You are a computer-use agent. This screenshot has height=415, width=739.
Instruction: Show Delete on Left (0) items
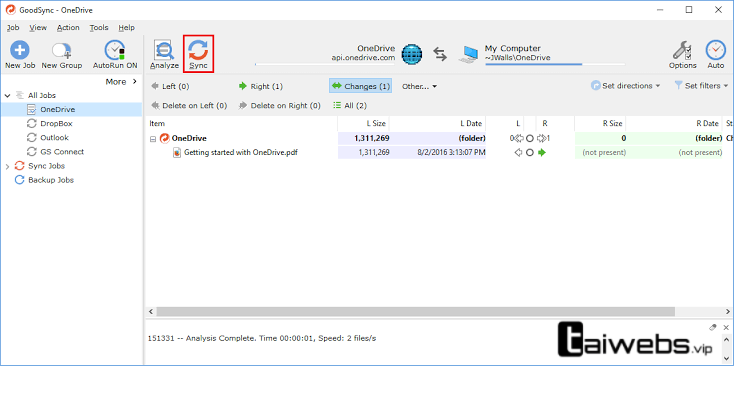pos(189,106)
